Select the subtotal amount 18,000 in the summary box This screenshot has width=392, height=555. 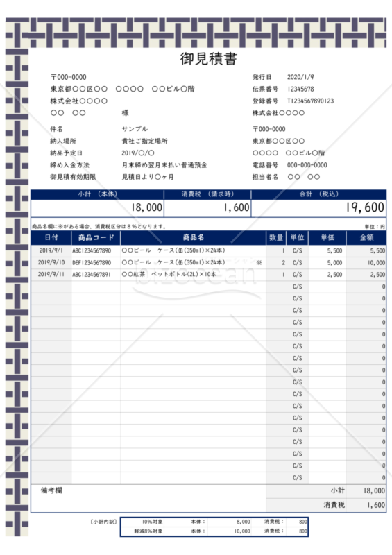coord(147,207)
